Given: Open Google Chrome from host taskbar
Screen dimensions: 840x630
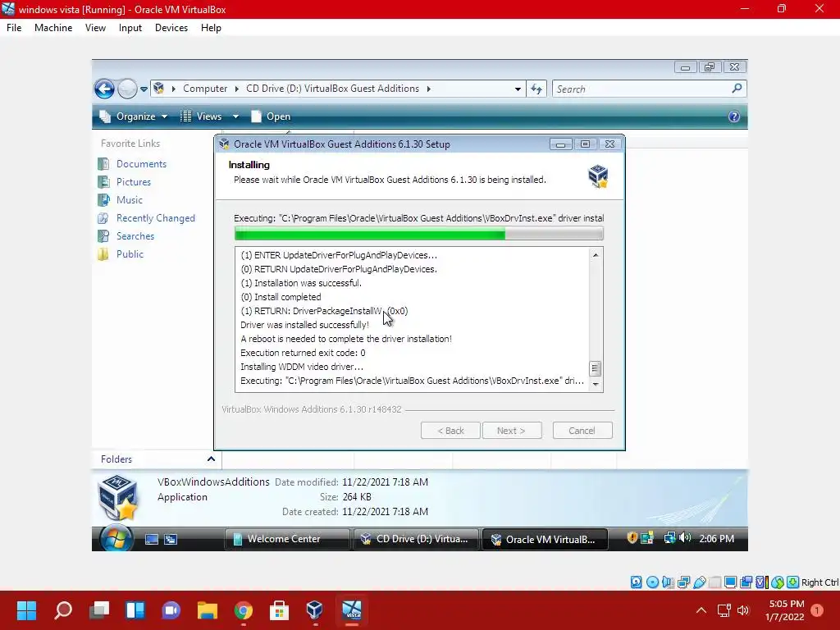Looking at the screenshot, I should tap(243, 610).
